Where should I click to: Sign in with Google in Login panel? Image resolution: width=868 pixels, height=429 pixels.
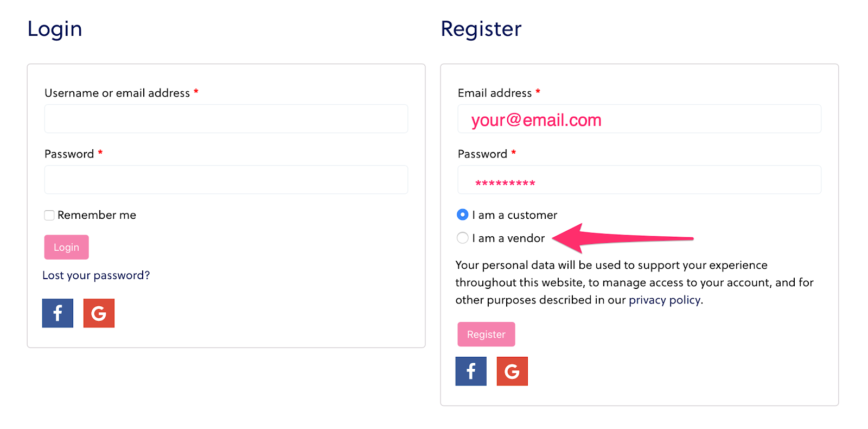[x=99, y=313]
